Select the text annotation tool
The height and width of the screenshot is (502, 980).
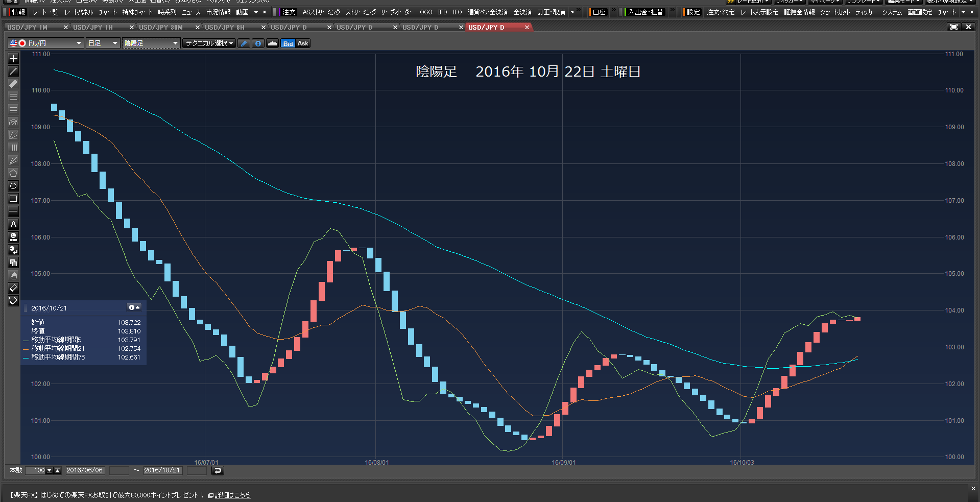point(13,224)
